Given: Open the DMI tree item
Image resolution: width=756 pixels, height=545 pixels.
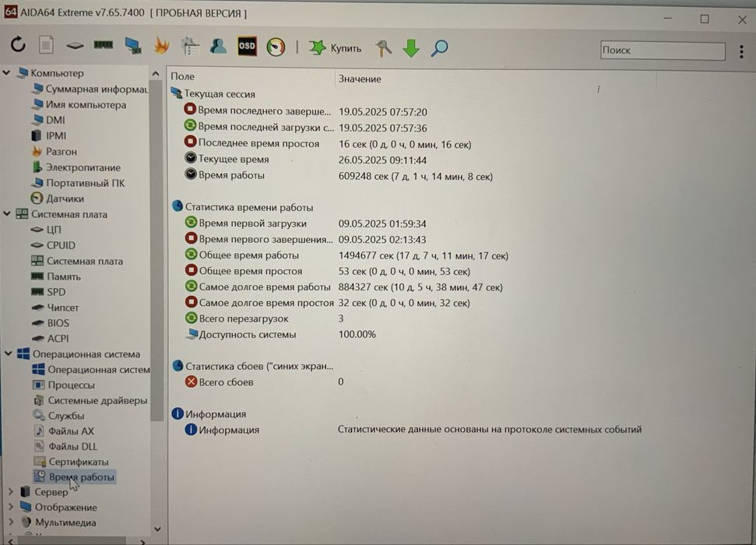Looking at the screenshot, I should (x=48, y=120).
